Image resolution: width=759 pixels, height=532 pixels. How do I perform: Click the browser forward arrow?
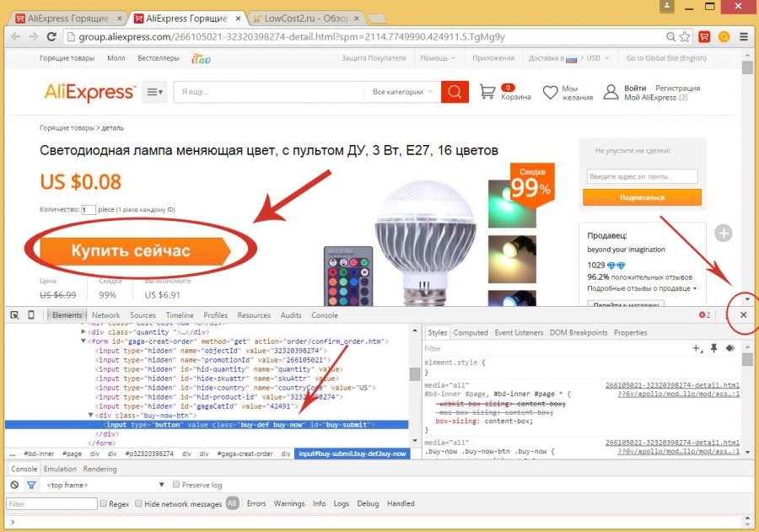(33, 37)
